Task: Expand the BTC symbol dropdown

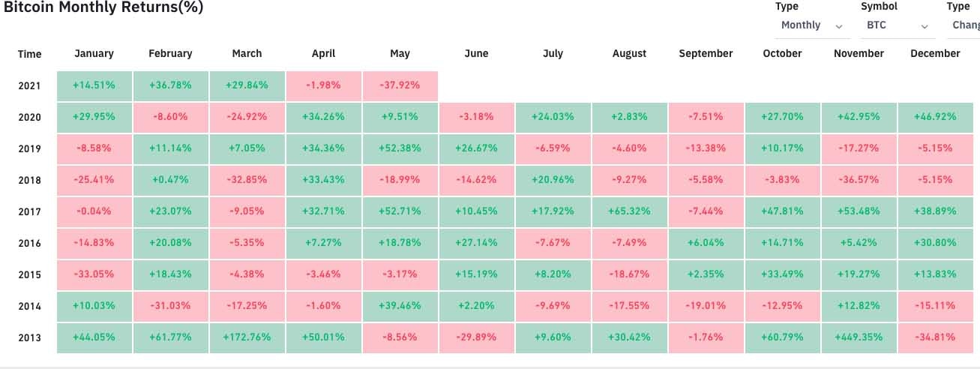Action: click(897, 25)
